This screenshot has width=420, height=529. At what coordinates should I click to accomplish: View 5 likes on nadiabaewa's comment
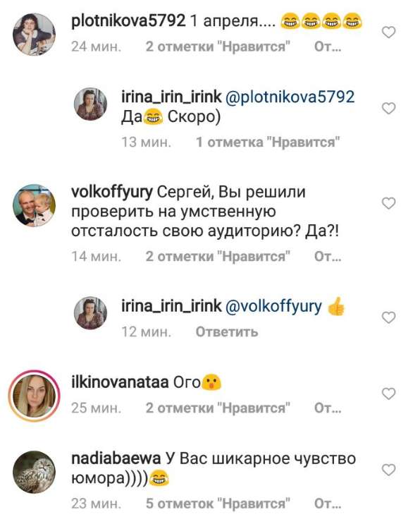(218, 504)
